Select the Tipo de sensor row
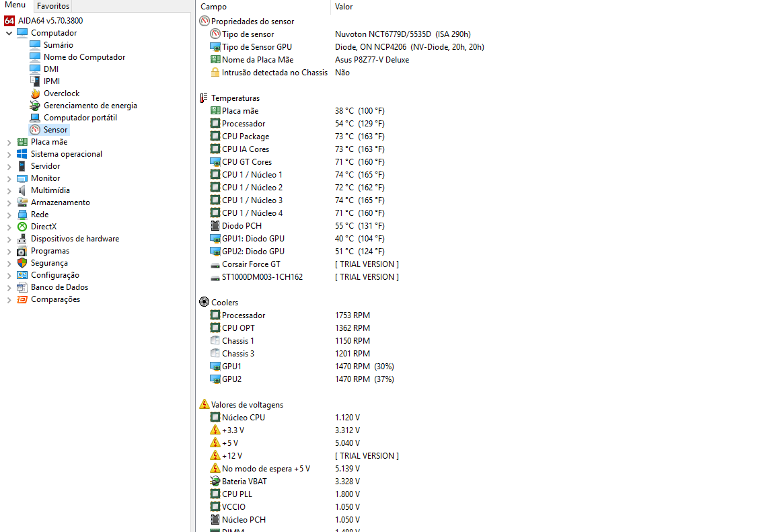This screenshot has height=532, width=775. tap(341, 34)
